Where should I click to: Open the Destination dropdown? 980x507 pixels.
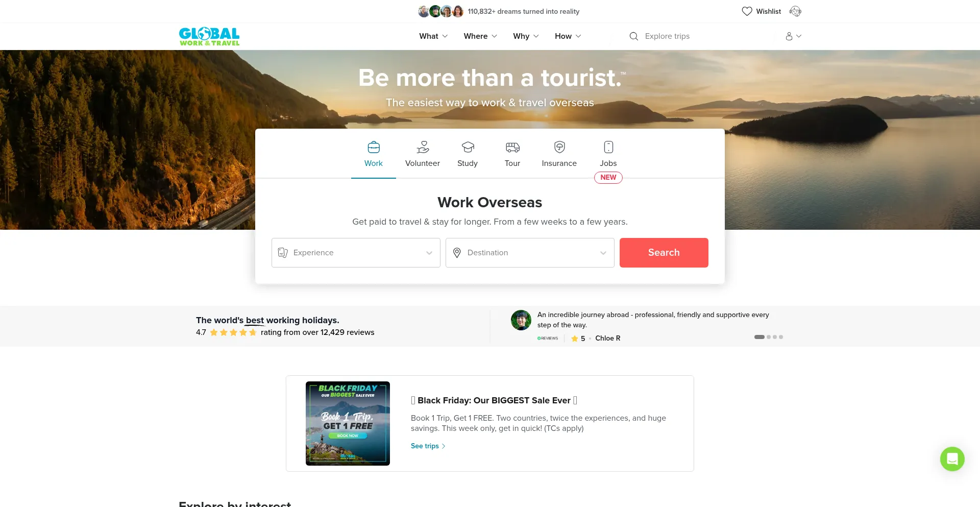[530, 253]
